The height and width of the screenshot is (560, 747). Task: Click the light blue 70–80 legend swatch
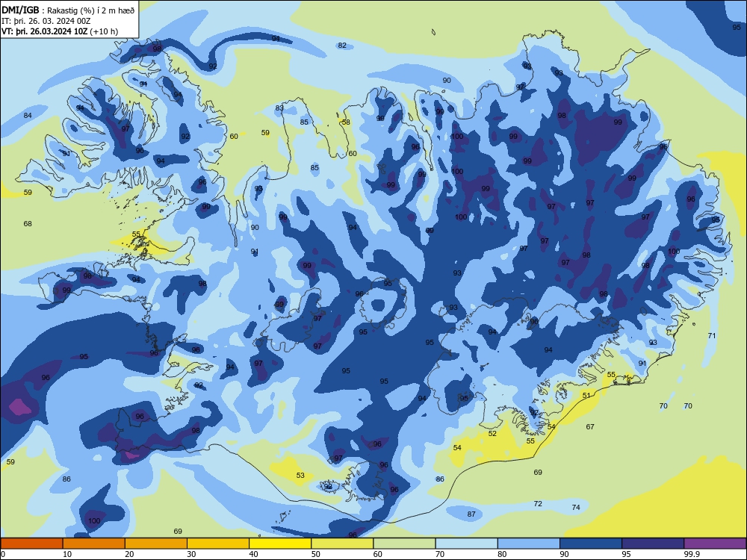coord(467,544)
